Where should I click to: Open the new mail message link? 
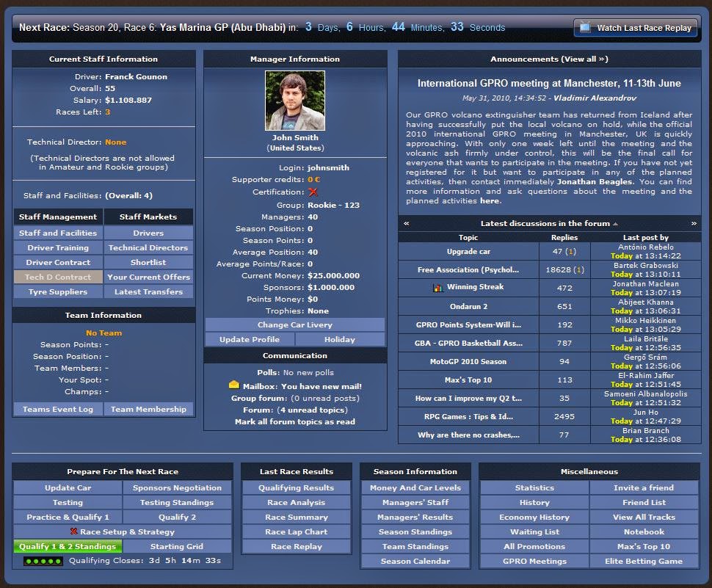coord(322,386)
